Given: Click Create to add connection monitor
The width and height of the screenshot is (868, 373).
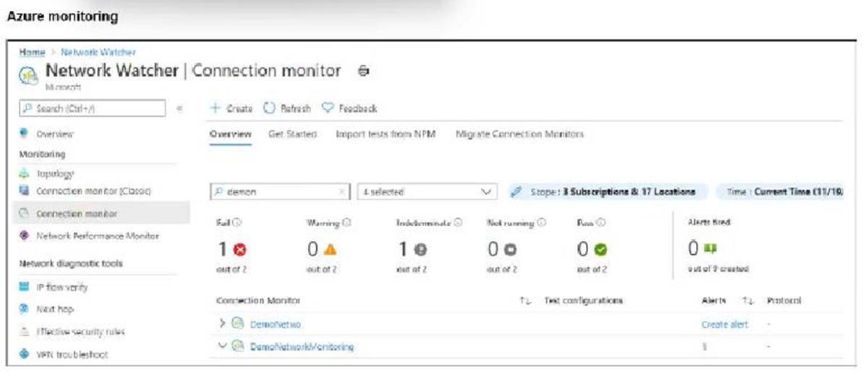Looking at the screenshot, I should (x=231, y=109).
